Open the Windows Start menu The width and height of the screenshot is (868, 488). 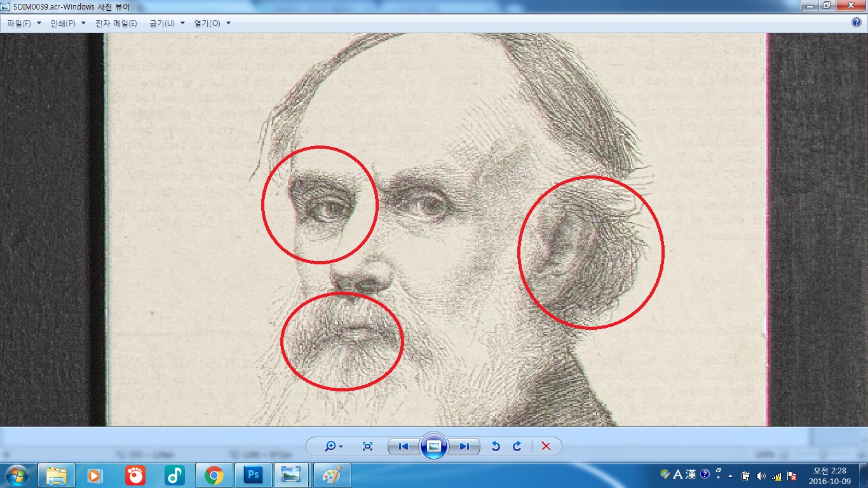[17, 475]
